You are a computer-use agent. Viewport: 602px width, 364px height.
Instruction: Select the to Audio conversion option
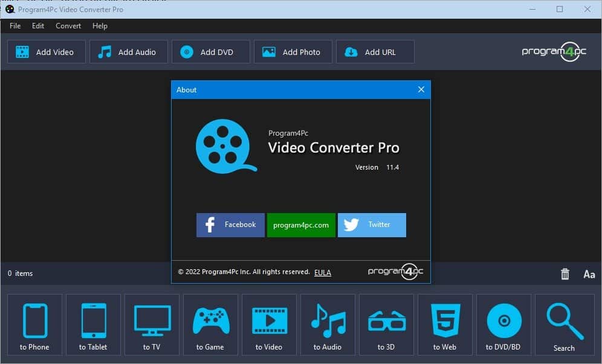pyautogui.click(x=328, y=325)
